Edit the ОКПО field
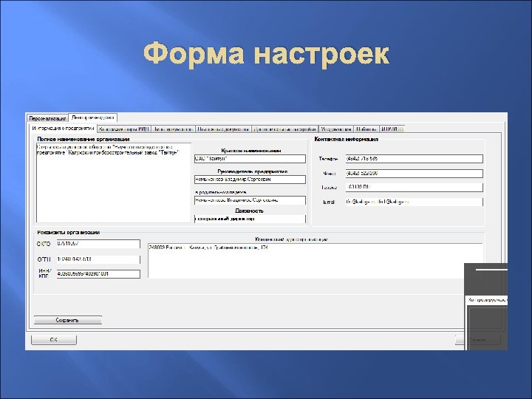The width and height of the screenshot is (532, 399). click(98, 244)
